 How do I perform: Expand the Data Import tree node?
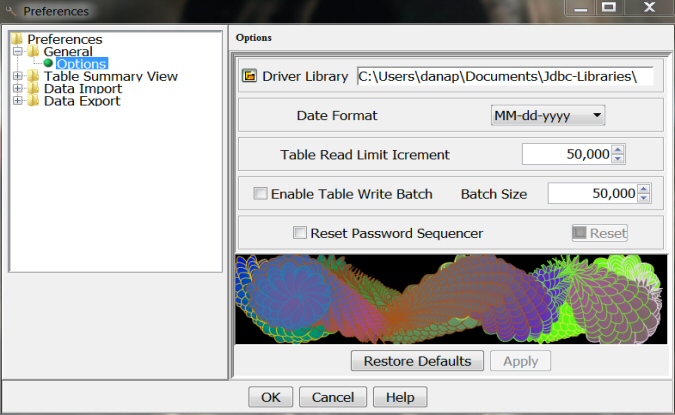(x=17, y=89)
